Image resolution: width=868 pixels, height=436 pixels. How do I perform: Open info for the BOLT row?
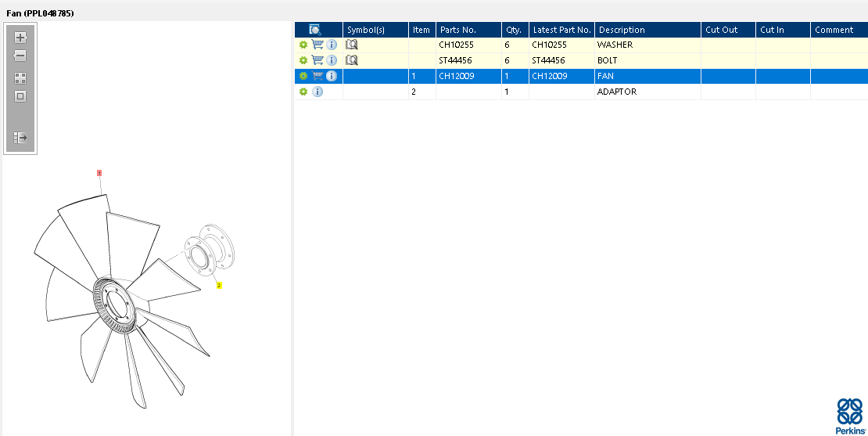[331, 59]
